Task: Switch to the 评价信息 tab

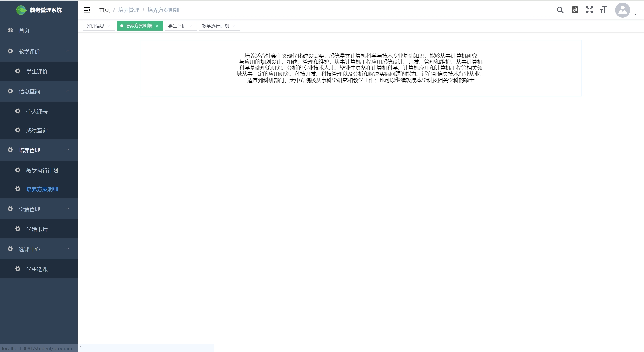Action: coord(95,26)
